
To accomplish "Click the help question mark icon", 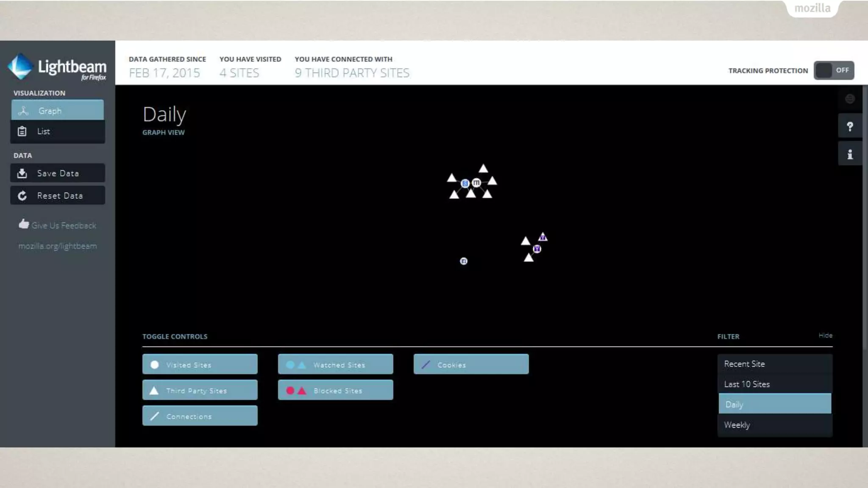I will click(850, 127).
